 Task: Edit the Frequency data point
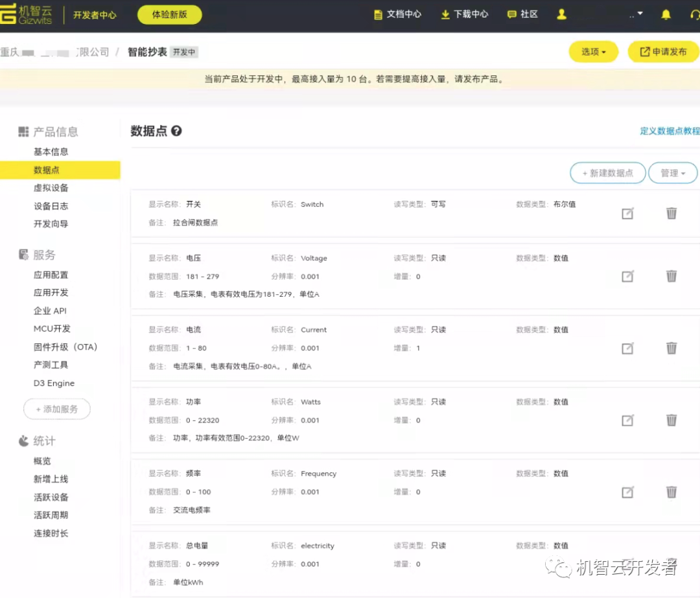(627, 492)
